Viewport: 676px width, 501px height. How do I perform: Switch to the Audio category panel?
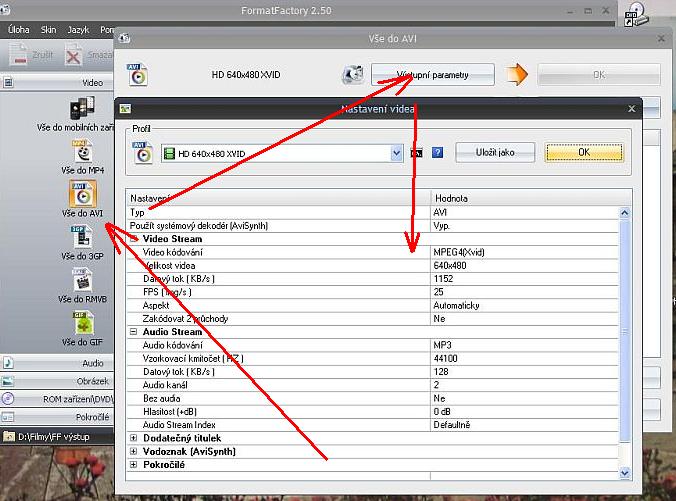tap(57, 363)
